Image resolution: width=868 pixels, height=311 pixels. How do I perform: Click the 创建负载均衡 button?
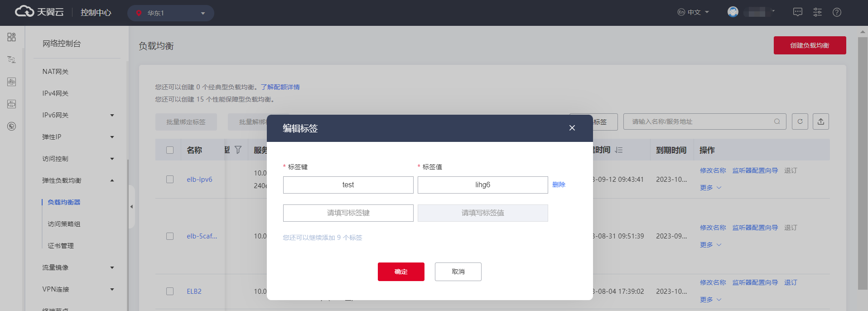click(810, 45)
